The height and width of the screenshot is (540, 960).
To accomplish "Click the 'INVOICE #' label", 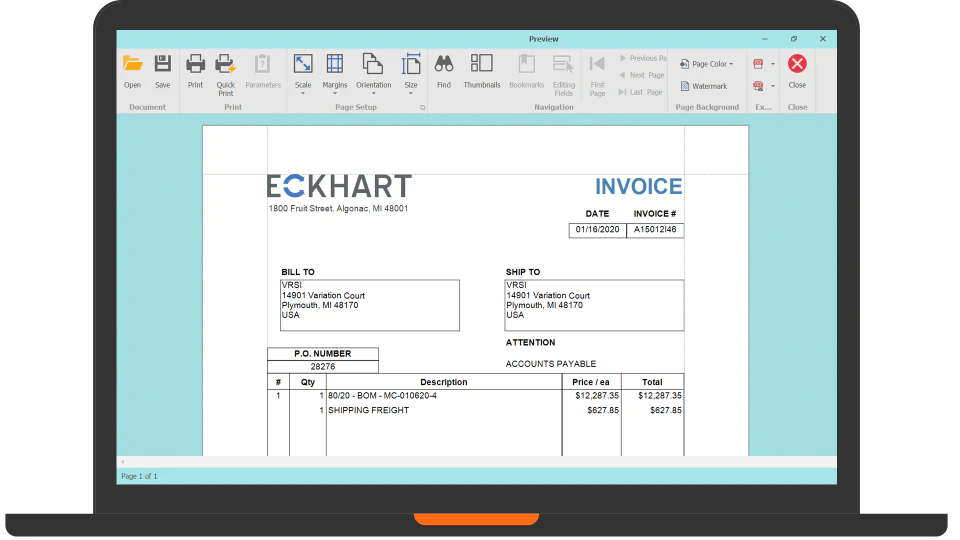I will (x=654, y=214).
